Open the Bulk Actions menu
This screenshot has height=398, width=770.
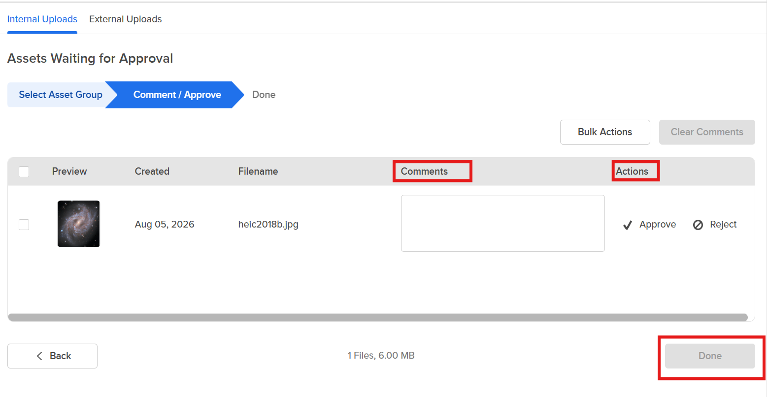pos(605,132)
